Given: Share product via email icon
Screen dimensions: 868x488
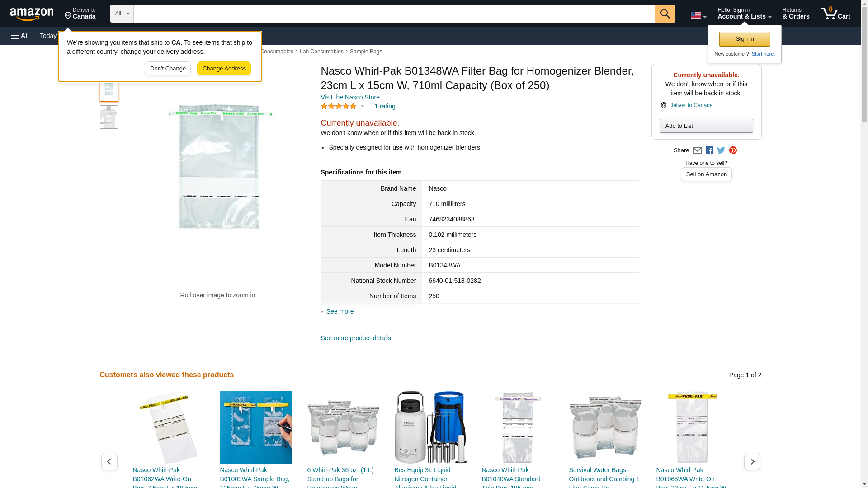Looking at the screenshot, I should (x=697, y=150).
